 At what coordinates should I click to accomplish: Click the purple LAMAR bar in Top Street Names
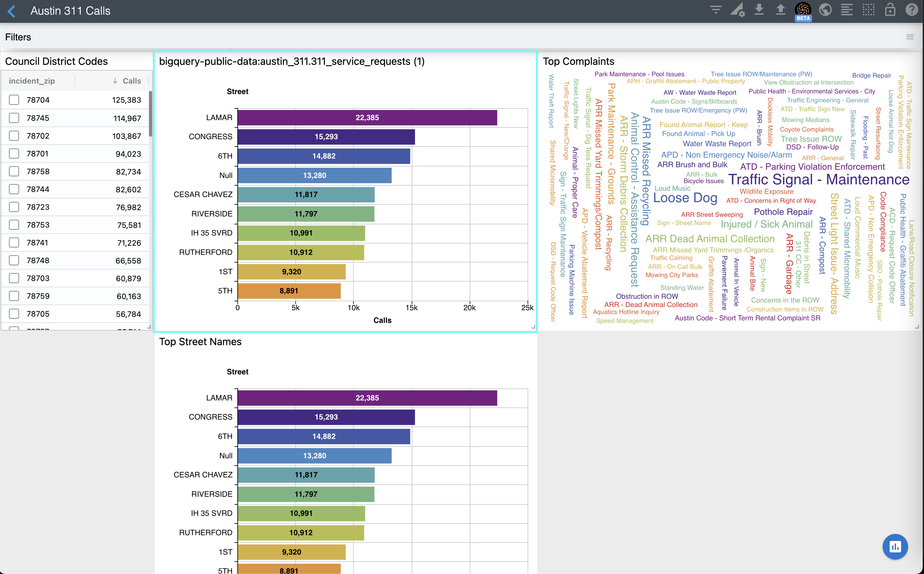click(x=367, y=398)
